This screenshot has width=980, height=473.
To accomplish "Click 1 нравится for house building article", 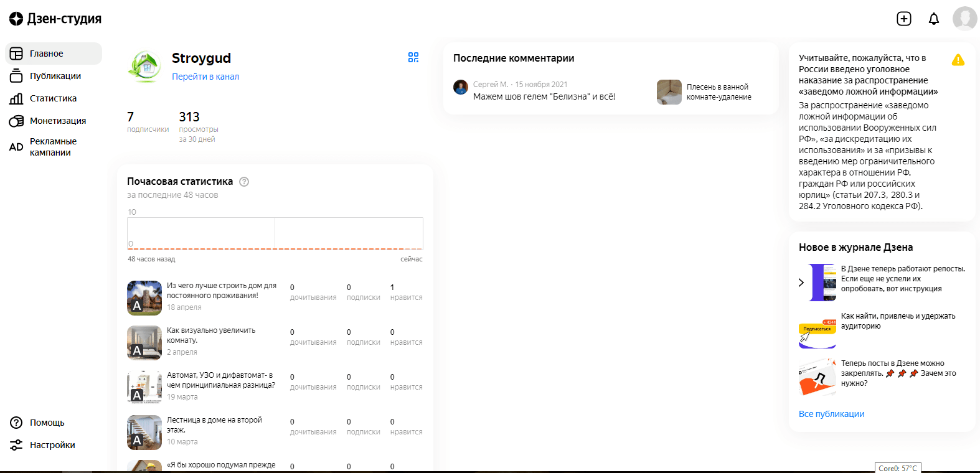I will (x=406, y=293).
